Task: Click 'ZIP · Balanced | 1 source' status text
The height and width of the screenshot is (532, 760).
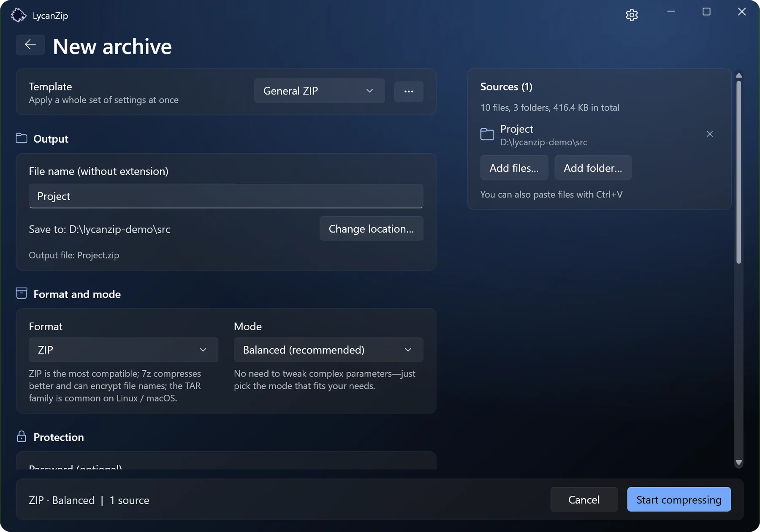Action: (x=89, y=500)
